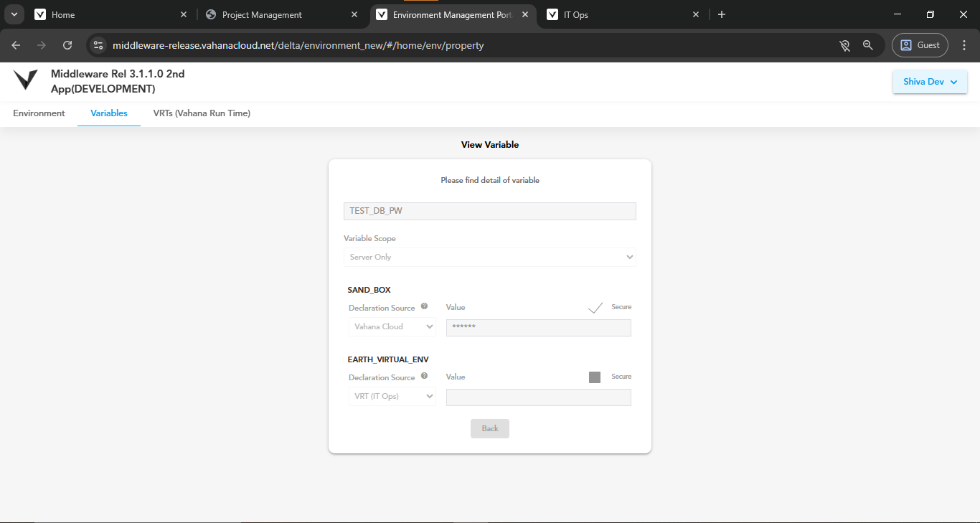
Task: Open SAND_BOX Vahana Cloud source dropdown
Action: [392, 326]
